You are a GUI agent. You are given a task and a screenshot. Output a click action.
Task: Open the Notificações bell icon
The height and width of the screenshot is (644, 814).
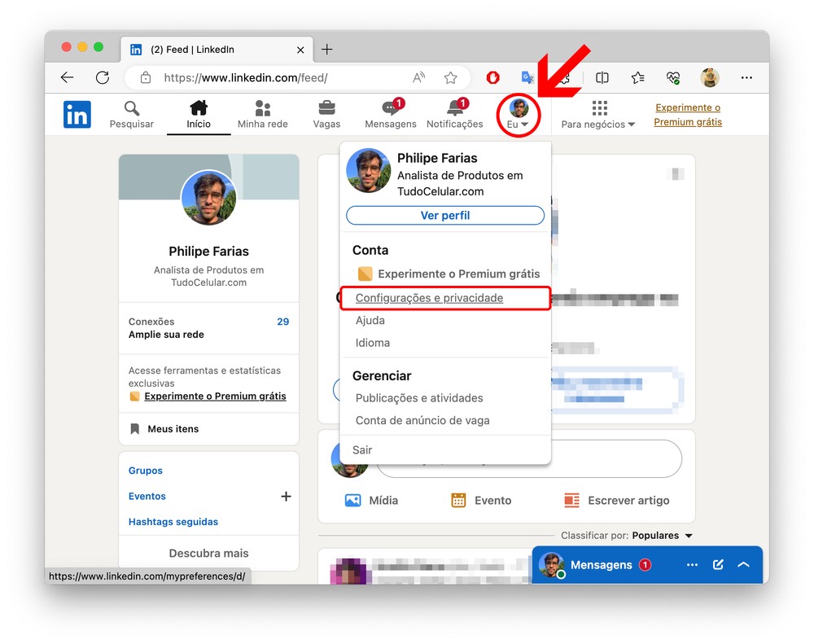coord(454,110)
